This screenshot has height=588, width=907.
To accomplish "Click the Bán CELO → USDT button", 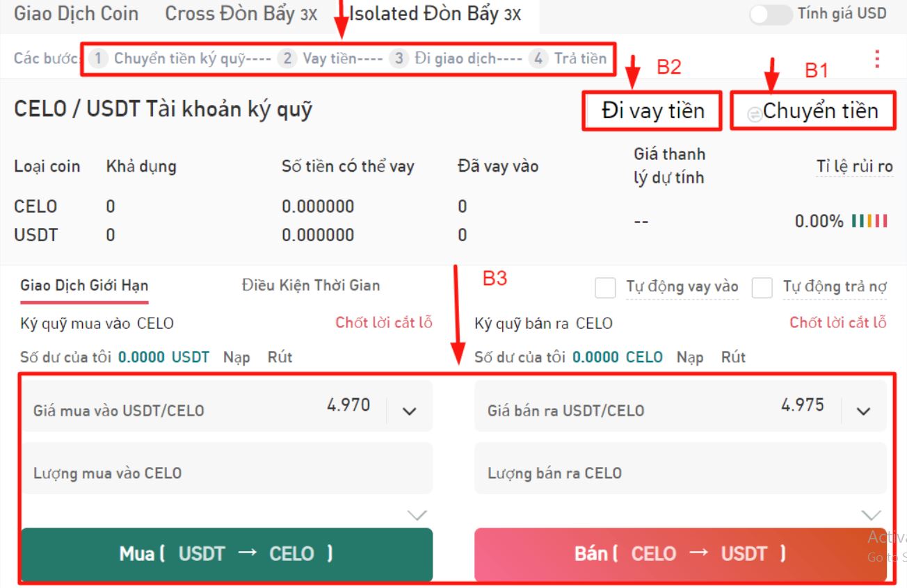I will [680, 554].
